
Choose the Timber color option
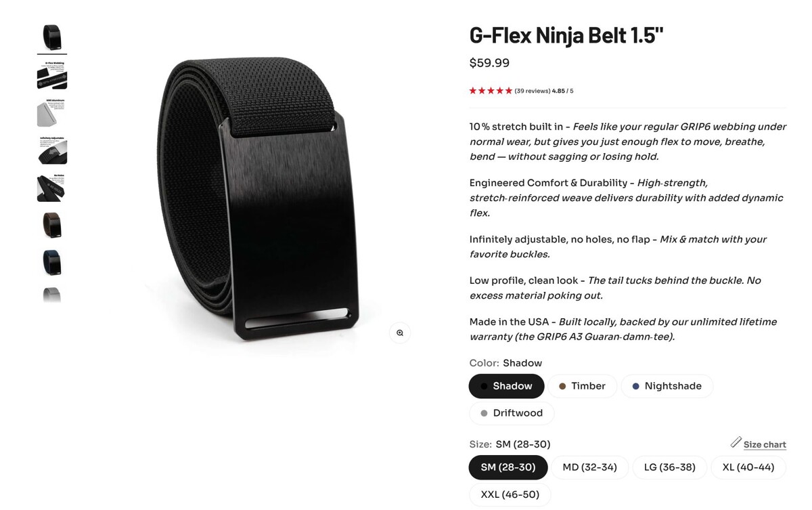pyautogui.click(x=582, y=386)
